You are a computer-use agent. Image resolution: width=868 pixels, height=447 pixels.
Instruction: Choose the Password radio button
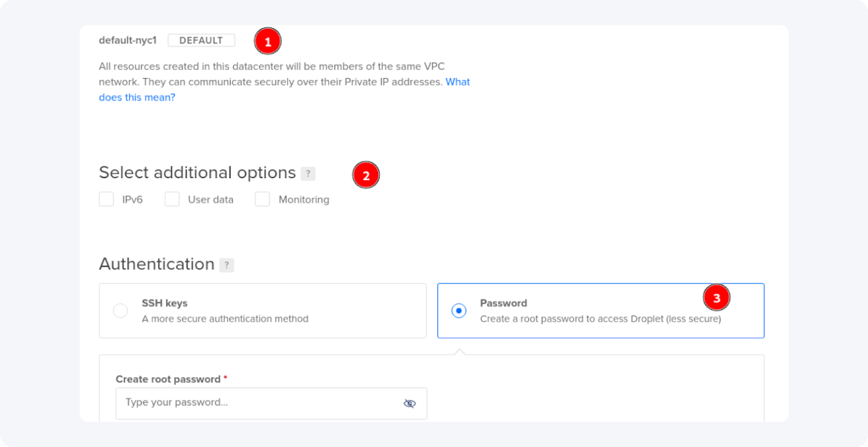459,311
